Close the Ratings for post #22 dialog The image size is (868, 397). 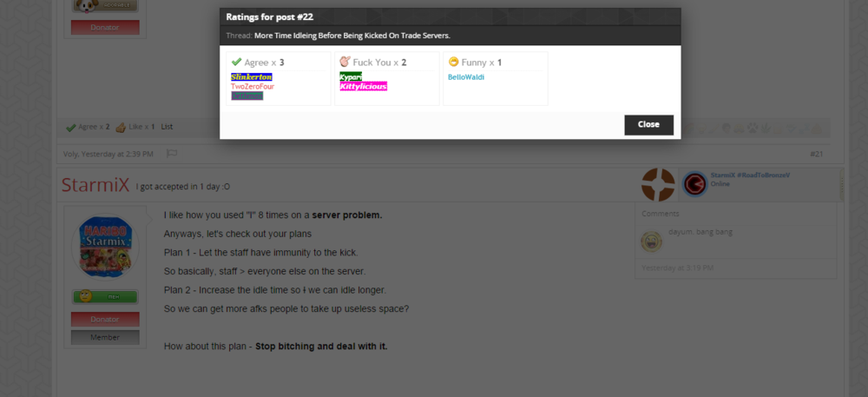point(648,124)
